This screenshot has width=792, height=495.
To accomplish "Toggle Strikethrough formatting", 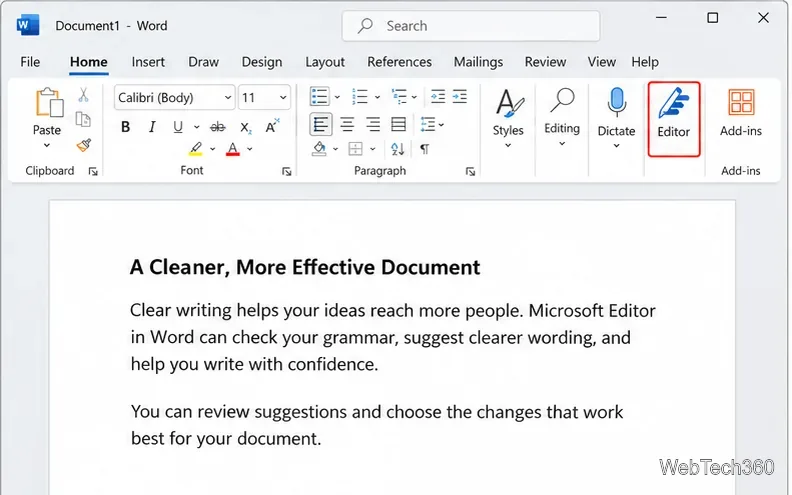I will click(x=218, y=127).
